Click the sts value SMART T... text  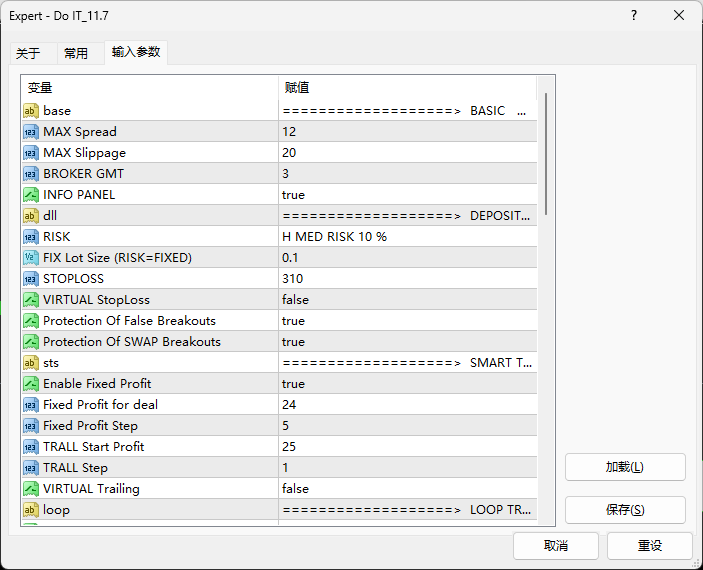408,363
